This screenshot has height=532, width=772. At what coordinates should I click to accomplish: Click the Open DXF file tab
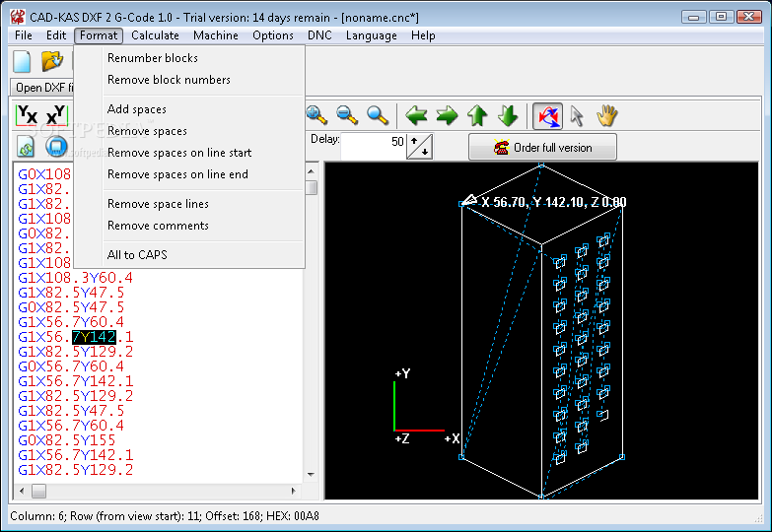pos(43,87)
